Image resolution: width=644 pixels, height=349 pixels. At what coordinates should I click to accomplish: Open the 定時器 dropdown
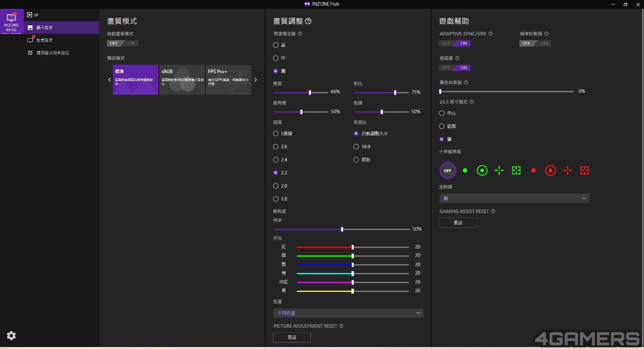pos(514,198)
